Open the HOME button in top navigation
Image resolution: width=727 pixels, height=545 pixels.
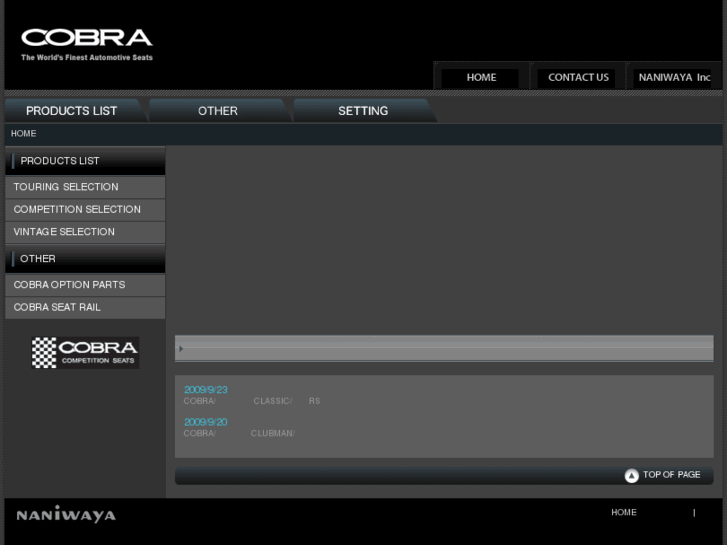481,77
